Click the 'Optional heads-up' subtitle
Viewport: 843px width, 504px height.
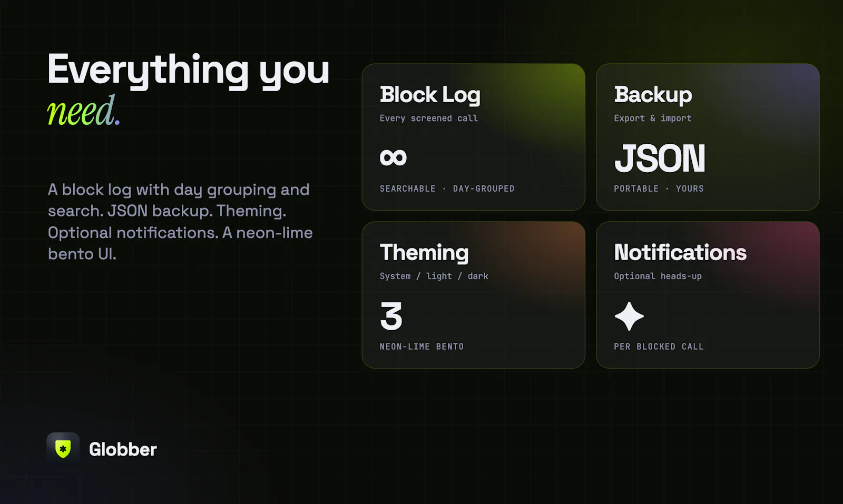click(658, 276)
